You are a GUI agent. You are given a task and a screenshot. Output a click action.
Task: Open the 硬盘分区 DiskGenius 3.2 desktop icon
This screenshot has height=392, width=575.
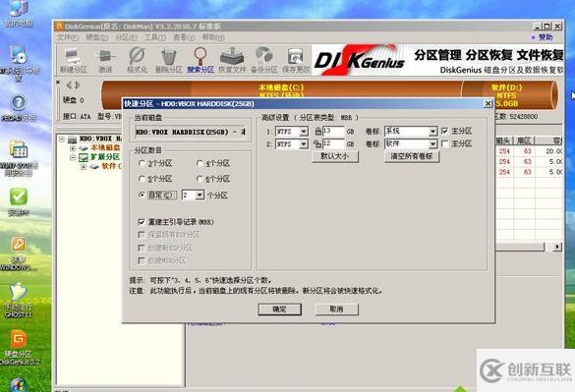tap(19, 348)
